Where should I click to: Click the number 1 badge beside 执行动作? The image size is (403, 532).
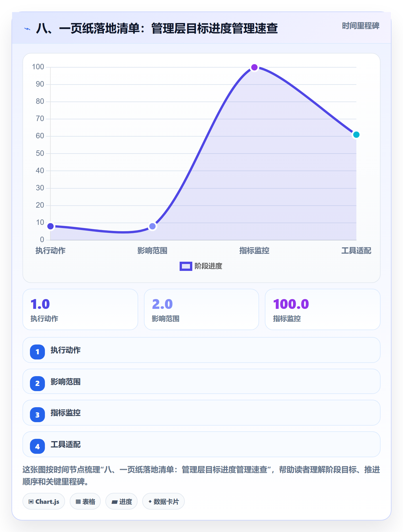37,352
